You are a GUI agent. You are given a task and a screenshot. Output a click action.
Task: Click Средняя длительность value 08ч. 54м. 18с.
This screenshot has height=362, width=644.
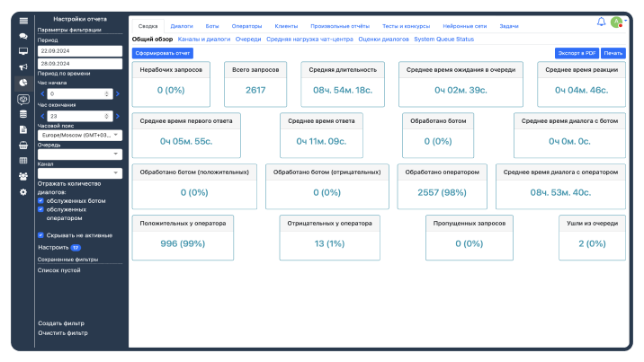click(x=343, y=90)
